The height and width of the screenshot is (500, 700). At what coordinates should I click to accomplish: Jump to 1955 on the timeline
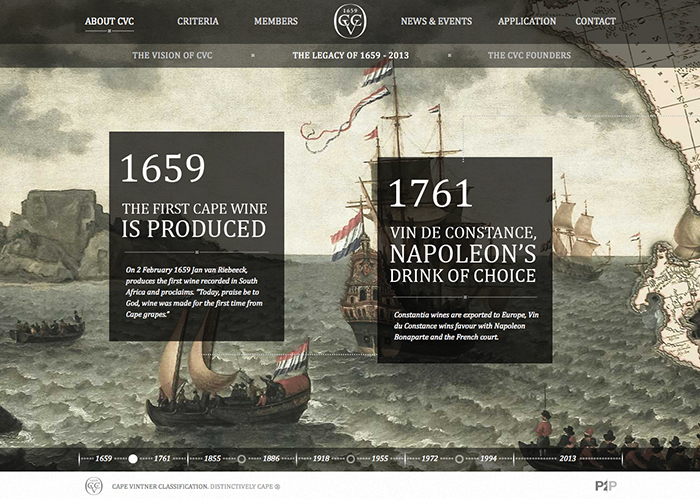[x=380, y=458]
